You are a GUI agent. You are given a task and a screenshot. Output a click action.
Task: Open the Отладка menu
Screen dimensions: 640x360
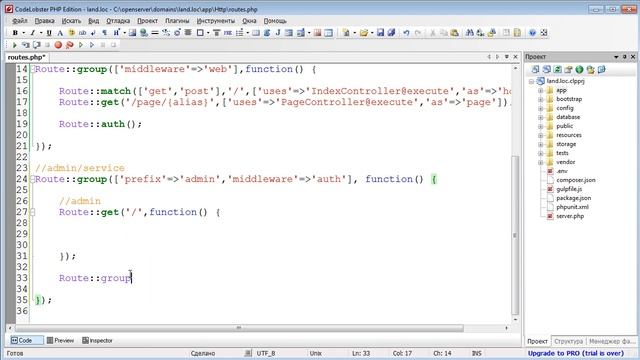pos(118,20)
